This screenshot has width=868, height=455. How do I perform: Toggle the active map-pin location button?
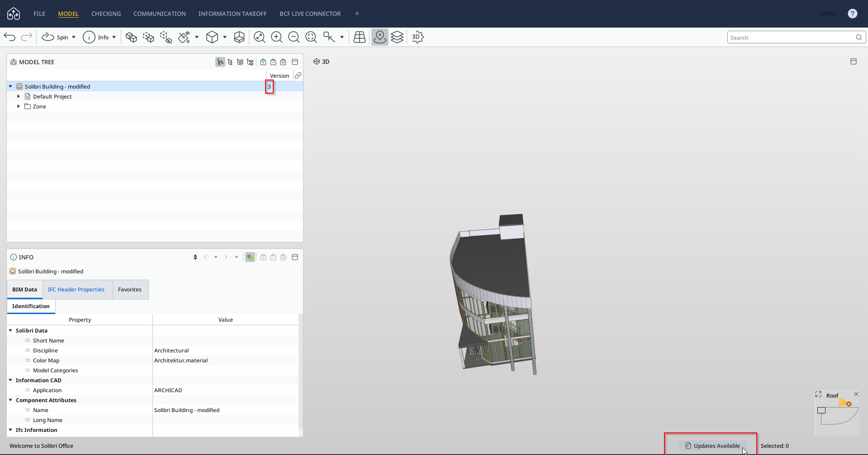coord(380,37)
